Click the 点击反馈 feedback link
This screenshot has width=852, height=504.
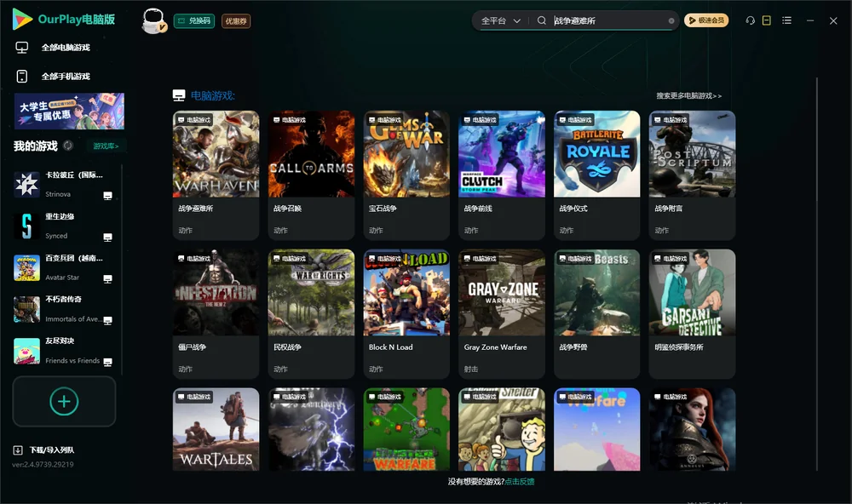(x=520, y=482)
